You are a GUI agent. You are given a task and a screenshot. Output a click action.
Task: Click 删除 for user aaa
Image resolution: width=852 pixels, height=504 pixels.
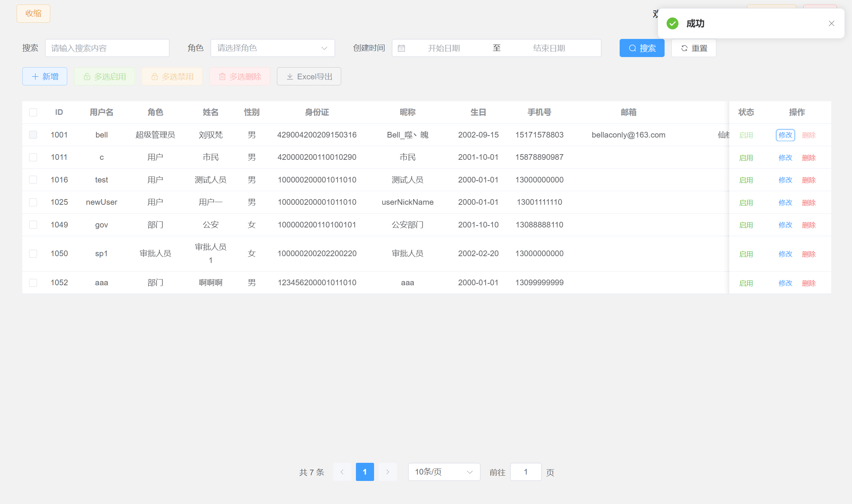point(809,283)
